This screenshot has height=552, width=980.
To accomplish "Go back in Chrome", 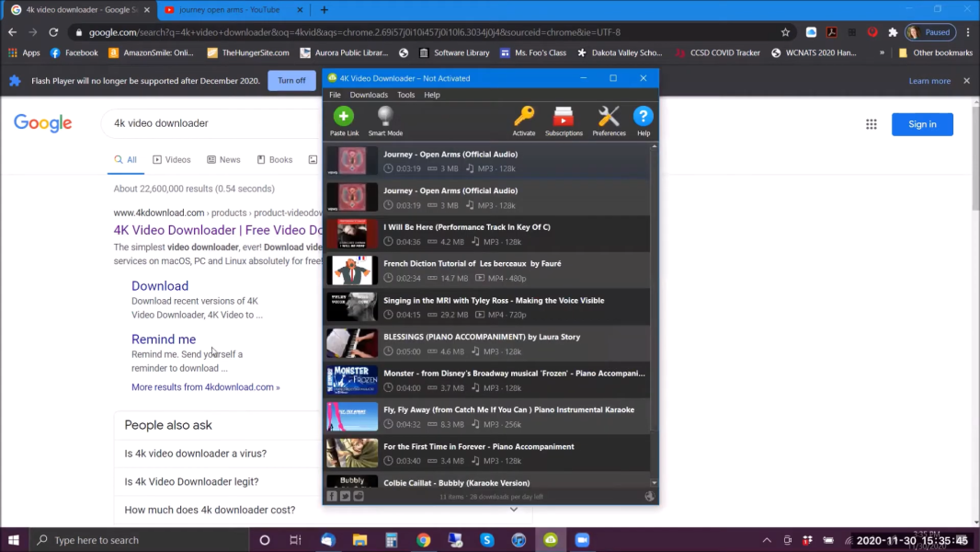I will [13, 32].
